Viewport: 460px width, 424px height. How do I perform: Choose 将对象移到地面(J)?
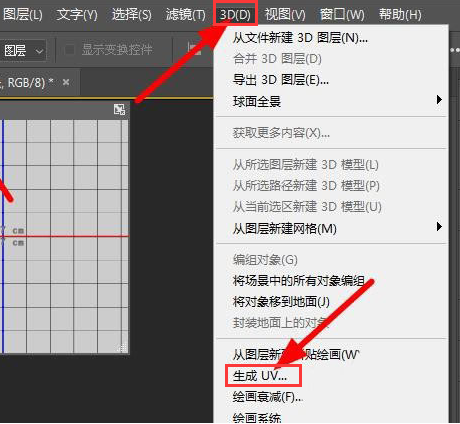[x=331, y=302]
